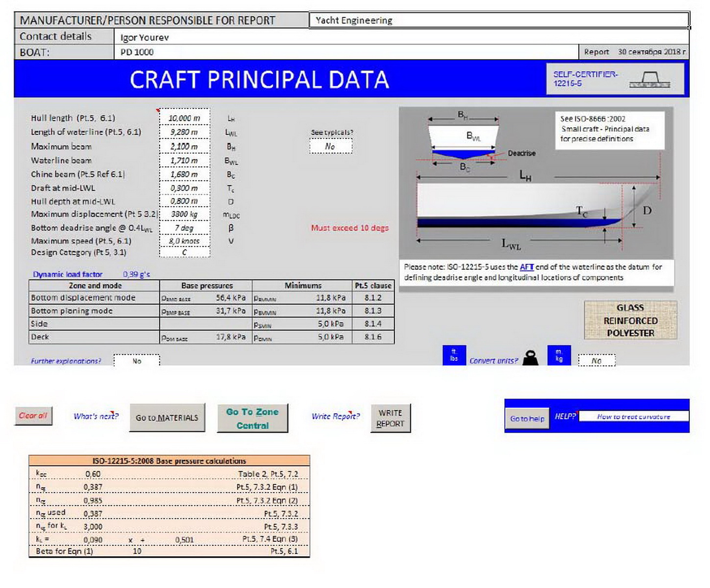Select the Maximum beam 2,100 m field
This screenshot has width=710, height=588.
pyautogui.click(x=185, y=147)
